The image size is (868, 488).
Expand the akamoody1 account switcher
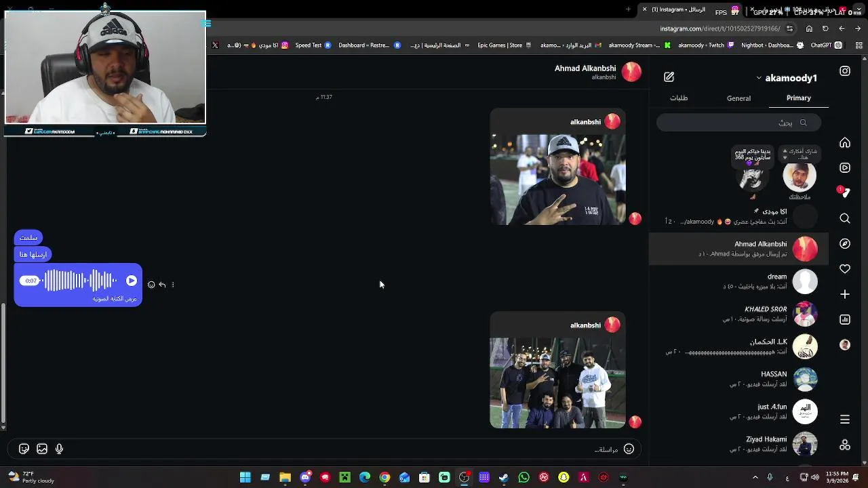[787, 78]
